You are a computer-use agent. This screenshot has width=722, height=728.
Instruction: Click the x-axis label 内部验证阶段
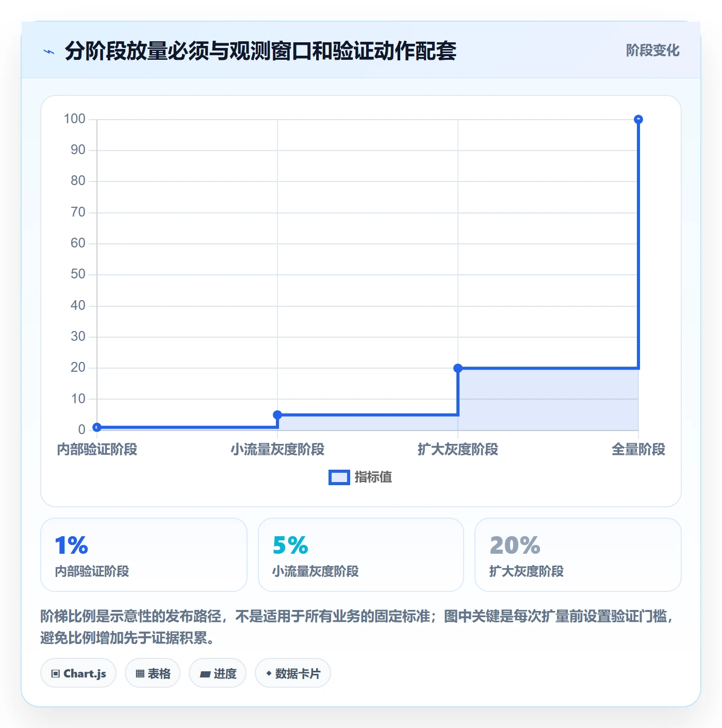point(97,450)
